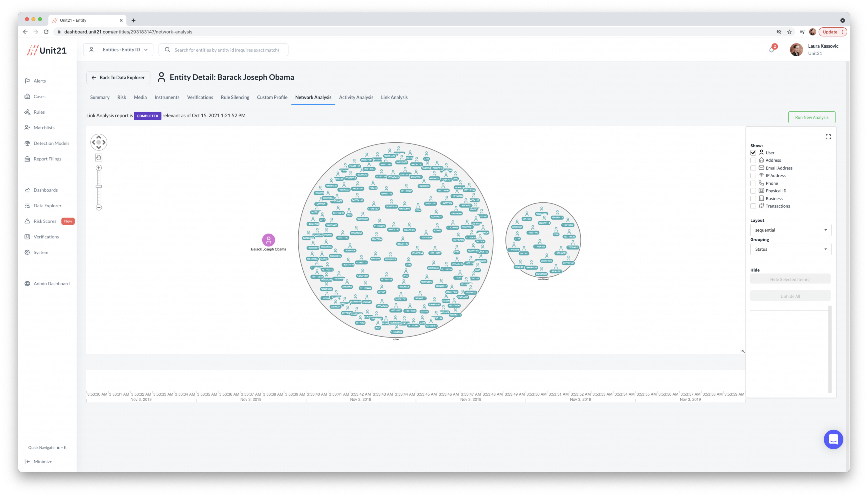This screenshot has height=496, width=868.
Task: Click the zoom-out minus icon on graph
Action: 99,207
